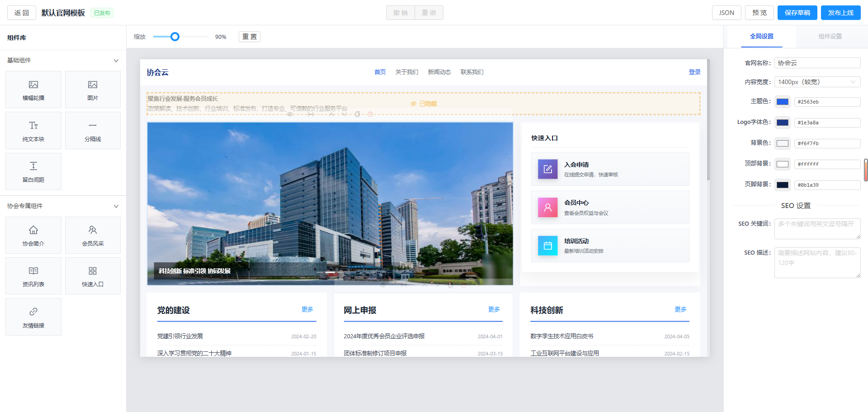This screenshot has width=868, height=412.
Task: Select the 横幅轮播 component in the library
Action: pyautogui.click(x=33, y=89)
